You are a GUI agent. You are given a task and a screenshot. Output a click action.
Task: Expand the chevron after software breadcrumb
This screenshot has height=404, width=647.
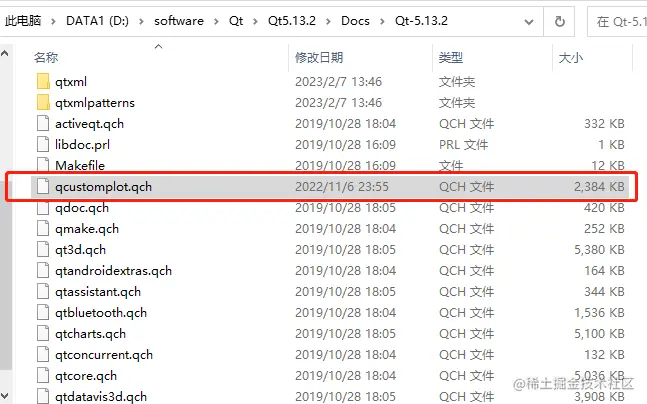click(216, 21)
